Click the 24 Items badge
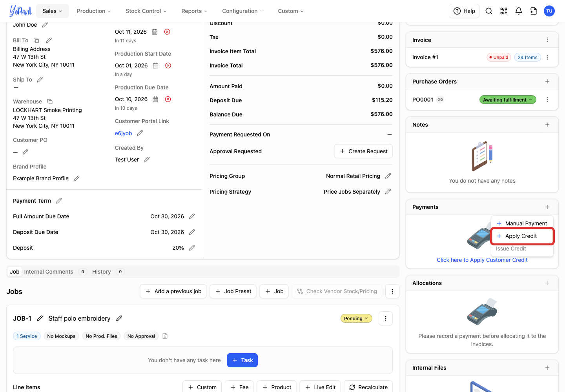 coord(527,57)
